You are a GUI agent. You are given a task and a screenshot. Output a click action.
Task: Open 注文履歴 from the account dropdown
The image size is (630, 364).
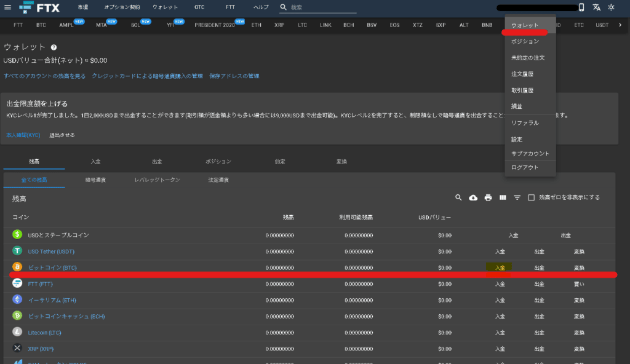tap(522, 74)
